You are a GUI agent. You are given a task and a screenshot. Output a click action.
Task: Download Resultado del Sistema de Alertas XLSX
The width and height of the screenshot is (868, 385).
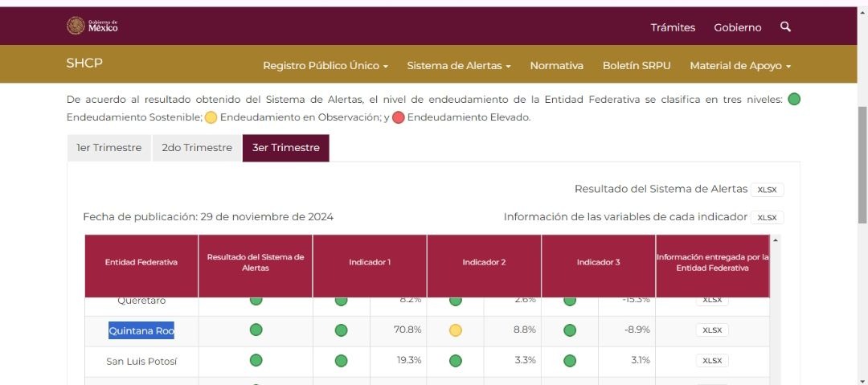pos(767,190)
